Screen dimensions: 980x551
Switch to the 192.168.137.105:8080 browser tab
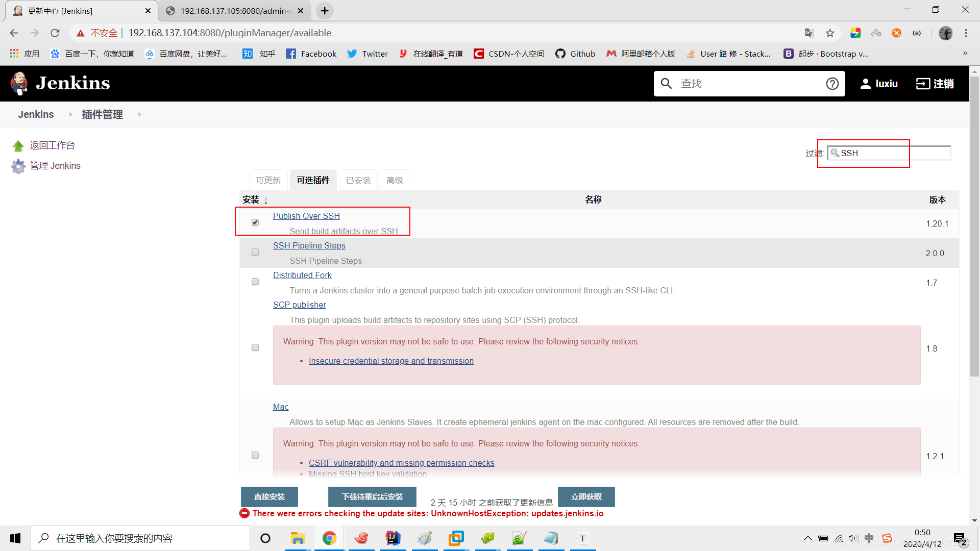point(235,11)
